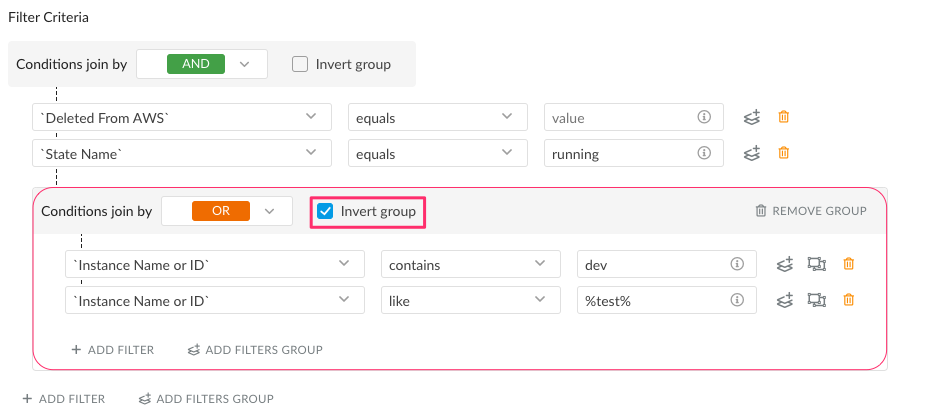This screenshot has height=420, width=940.
Task: Delete the 'dev' contains filter row
Action: 848,264
